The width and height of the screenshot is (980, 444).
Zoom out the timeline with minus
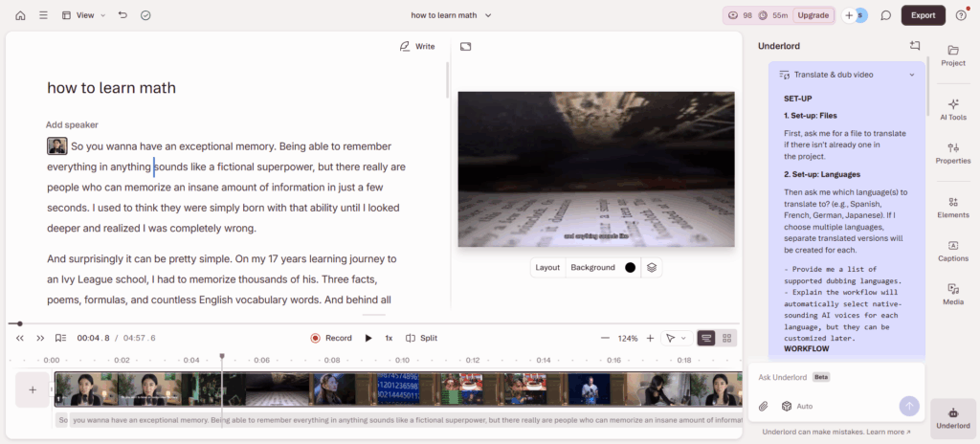(x=605, y=339)
